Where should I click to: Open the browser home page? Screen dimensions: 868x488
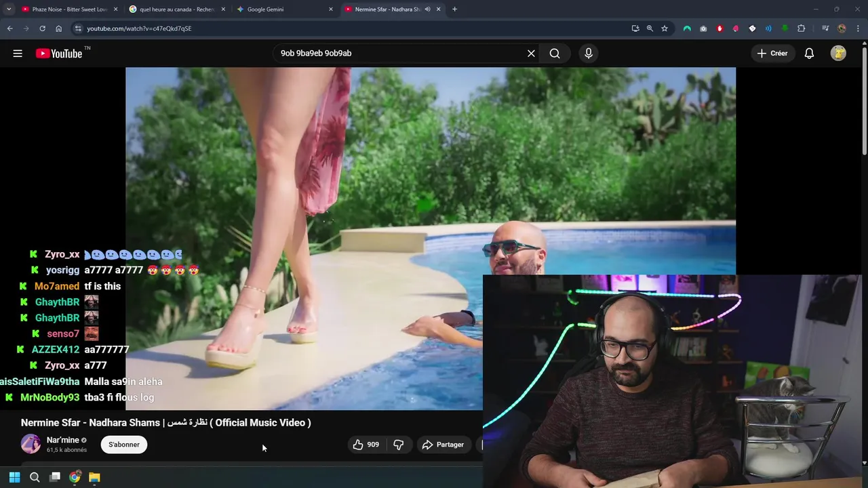click(59, 28)
